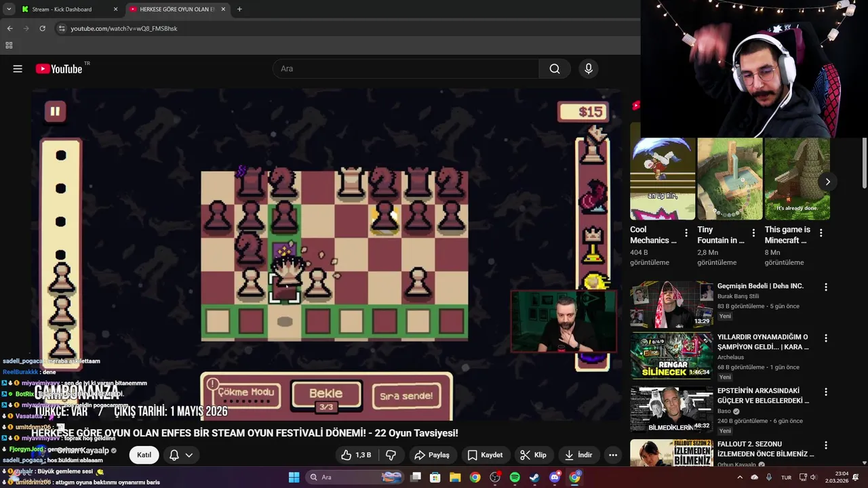Screen dimensions: 868x488
Task: Open the Windows Start menu
Action: [x=294, y=477]
